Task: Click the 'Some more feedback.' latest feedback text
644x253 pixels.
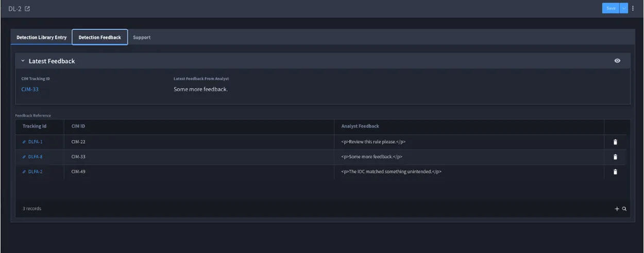Action: 200,89
